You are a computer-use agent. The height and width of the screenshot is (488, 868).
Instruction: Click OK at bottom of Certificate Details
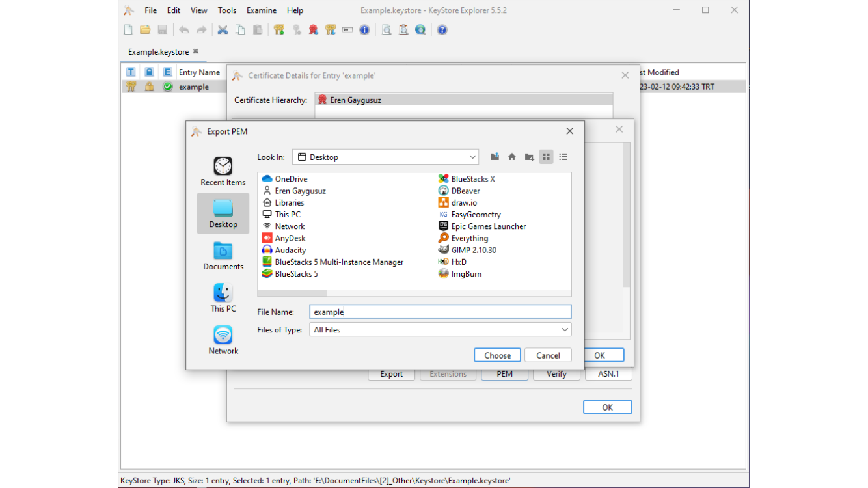607,407
